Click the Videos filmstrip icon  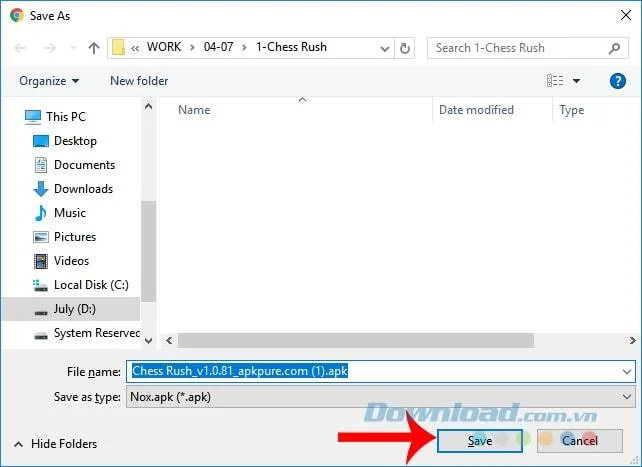(41, 262)
